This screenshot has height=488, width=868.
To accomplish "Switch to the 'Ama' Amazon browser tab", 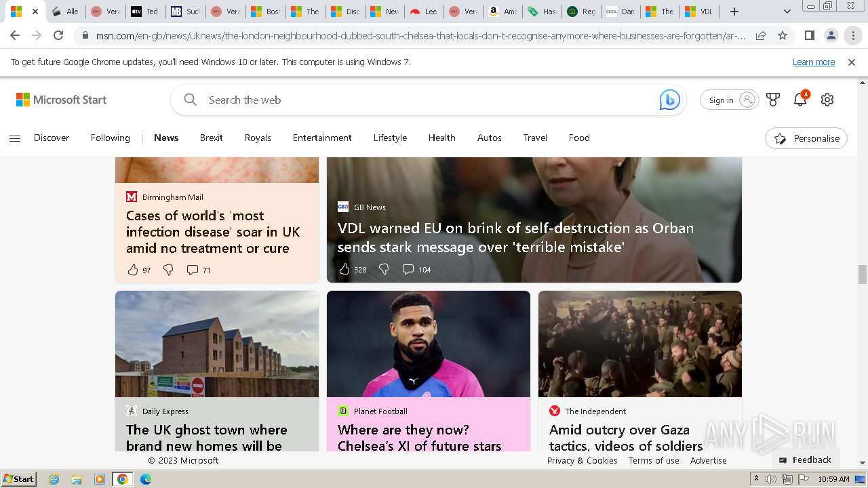I will point(502,12).
